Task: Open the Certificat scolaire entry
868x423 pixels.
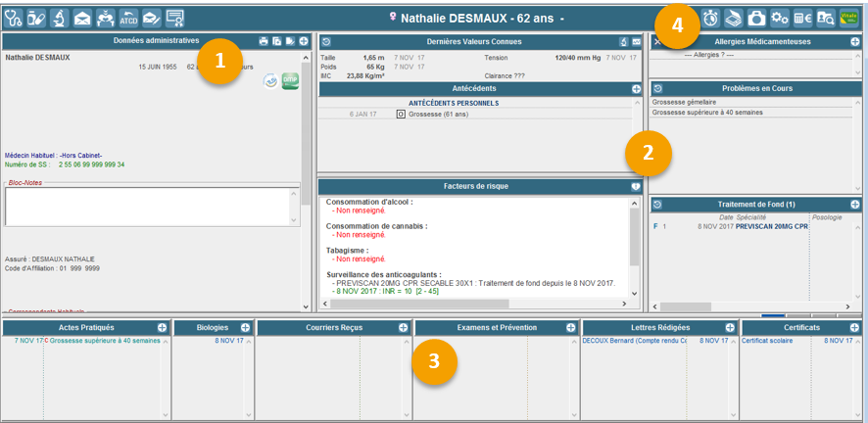Action: pyautogui.click(x=769, y=341)
